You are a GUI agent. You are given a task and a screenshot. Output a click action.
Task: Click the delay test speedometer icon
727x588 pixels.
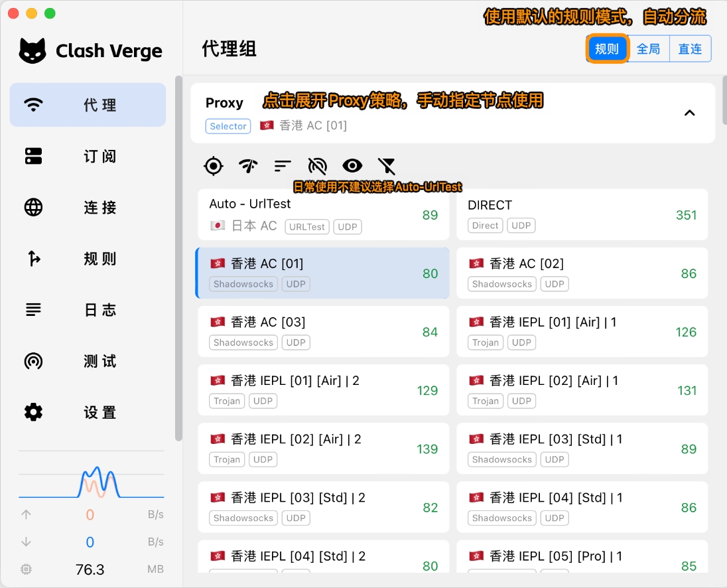pyautogui.click(x=248, y=166)
